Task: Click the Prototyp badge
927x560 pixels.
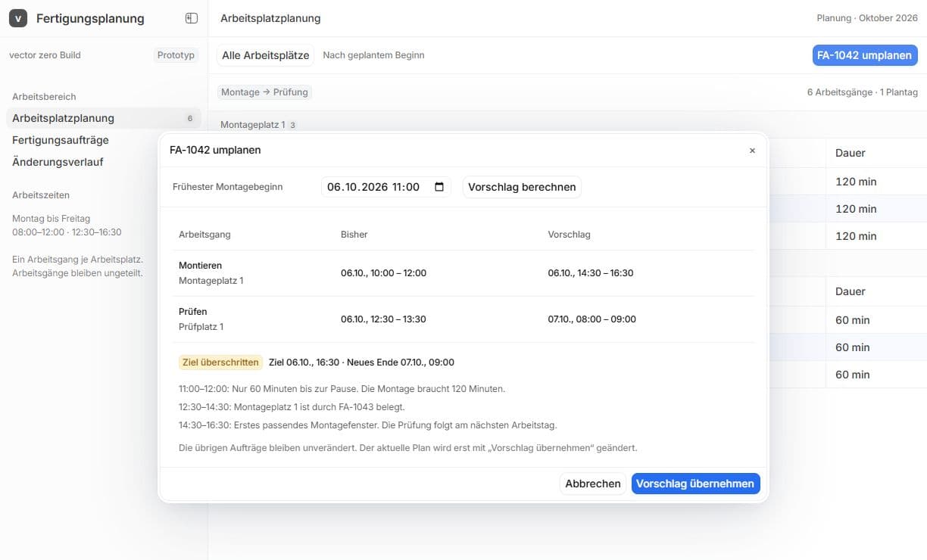Action: (176, 55)
